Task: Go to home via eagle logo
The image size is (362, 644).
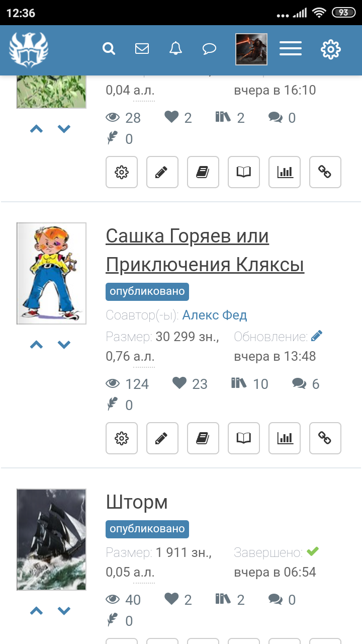Action: click(29, 49)
